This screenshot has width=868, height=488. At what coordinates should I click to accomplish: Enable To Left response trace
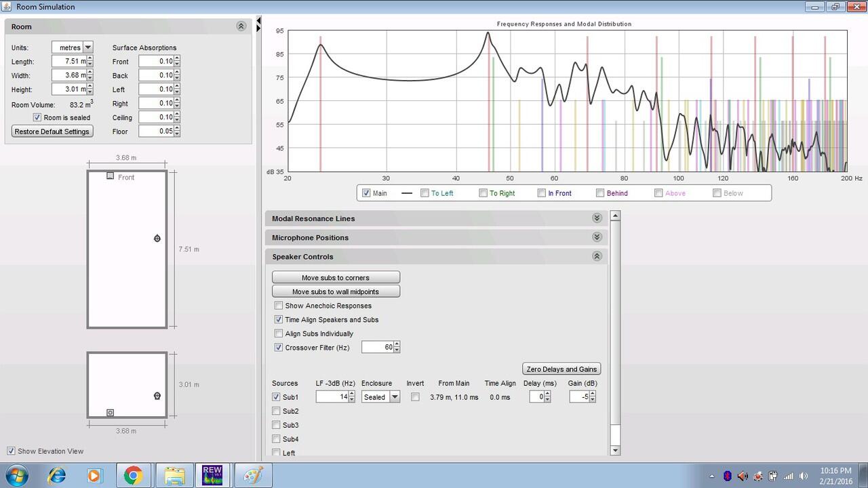point(425,193)
